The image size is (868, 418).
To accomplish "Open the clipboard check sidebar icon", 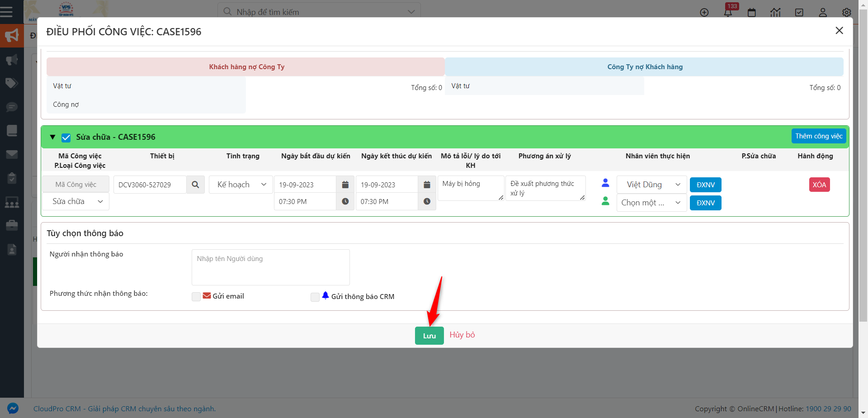I will 12,178.
